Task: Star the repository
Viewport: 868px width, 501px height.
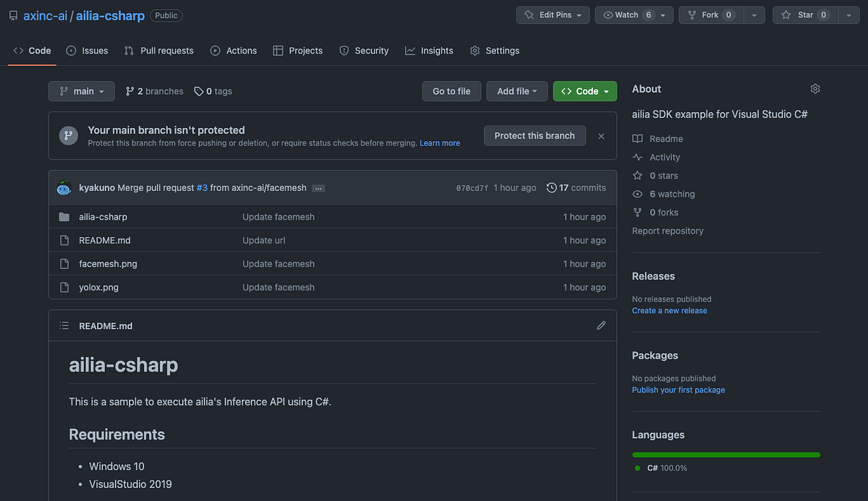Action: click(x=805, y=14)
